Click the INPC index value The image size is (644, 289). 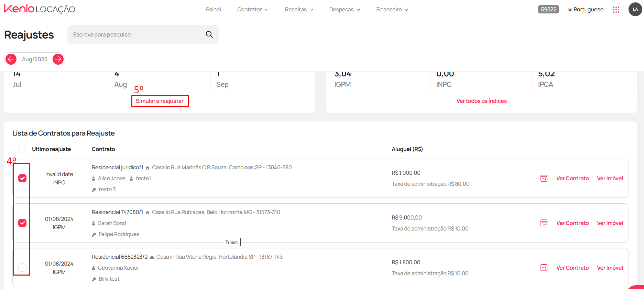coord(445,74)
